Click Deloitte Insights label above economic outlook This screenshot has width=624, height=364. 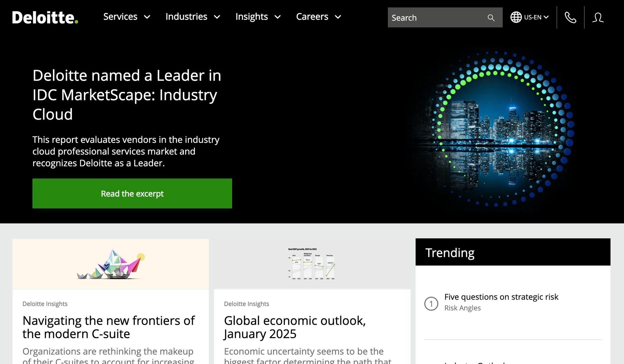[x=246, y=304]
